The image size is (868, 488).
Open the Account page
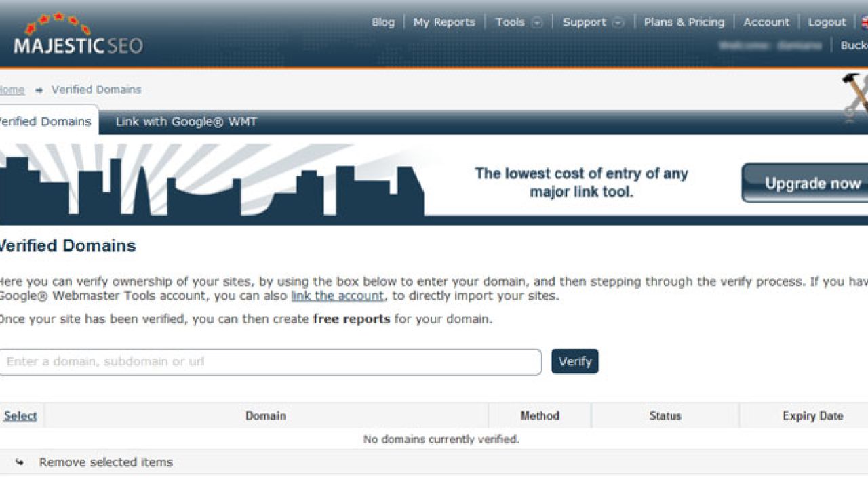coord(766,22)
